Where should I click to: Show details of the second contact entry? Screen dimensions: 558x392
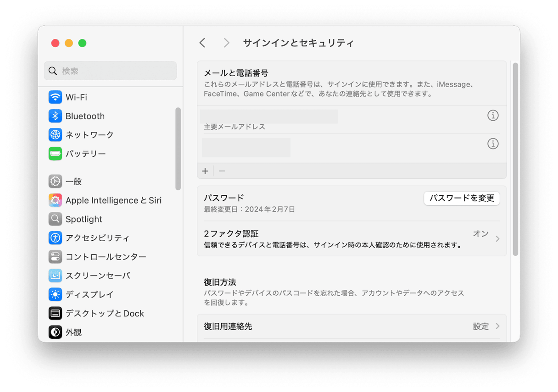point(493,144)
